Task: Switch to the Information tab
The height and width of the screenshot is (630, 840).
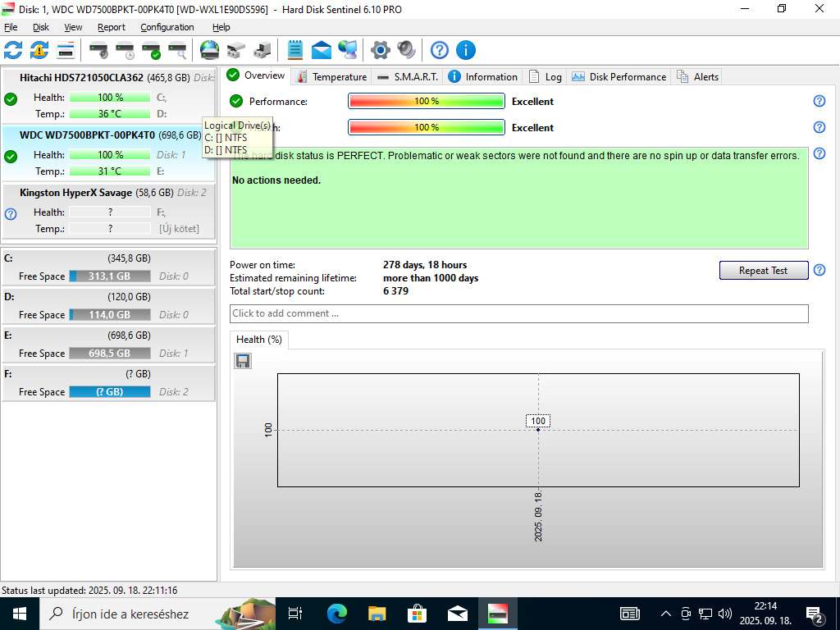Action: pyautogui.click(x=483, y=77)
